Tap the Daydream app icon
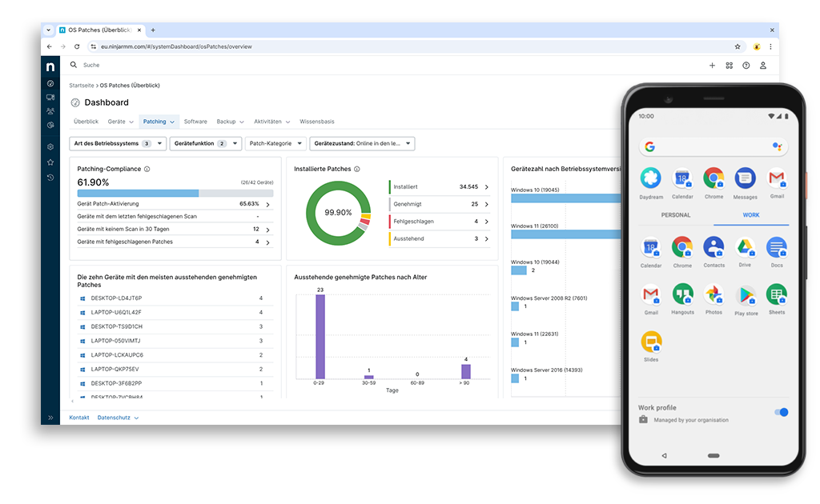Image resolution: width=820 pixels, height=504 pixels. [x=651, y=178]
